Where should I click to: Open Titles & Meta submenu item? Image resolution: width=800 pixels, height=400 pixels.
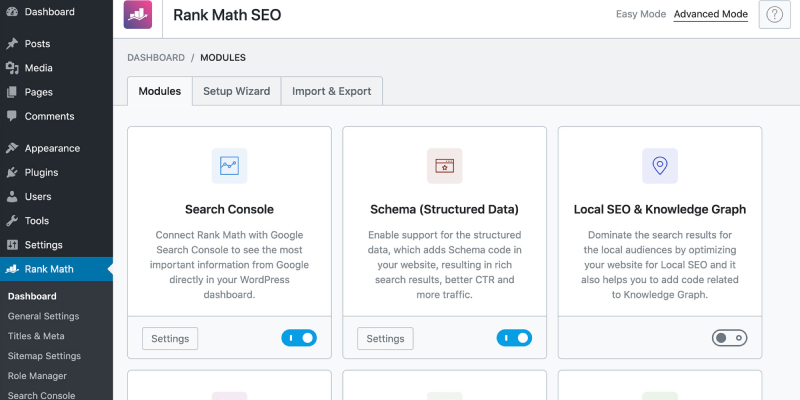[x=36, y=336]
